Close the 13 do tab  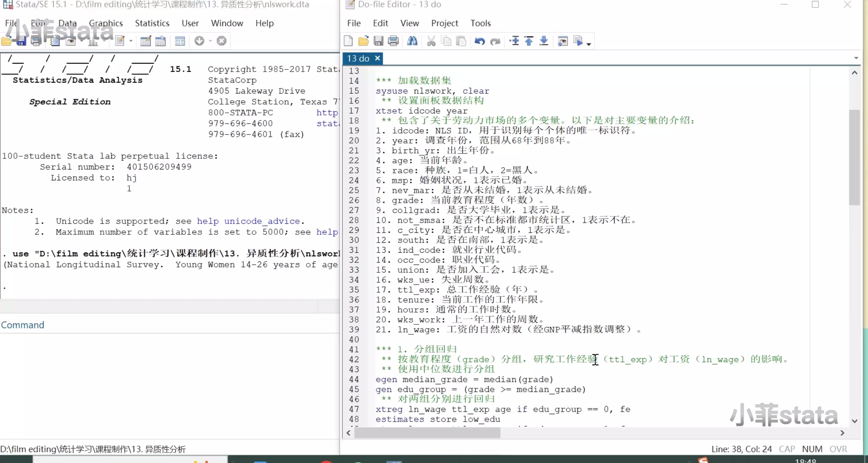377,58
